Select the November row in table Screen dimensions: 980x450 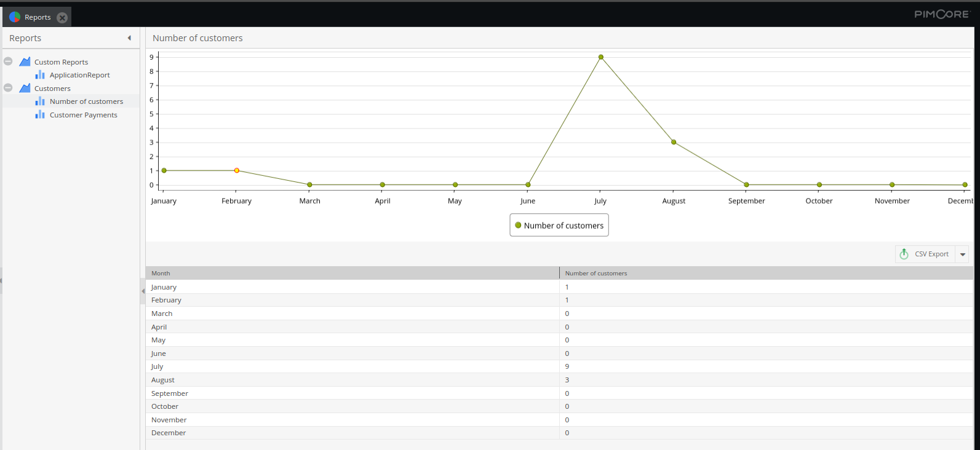[559, 420]
